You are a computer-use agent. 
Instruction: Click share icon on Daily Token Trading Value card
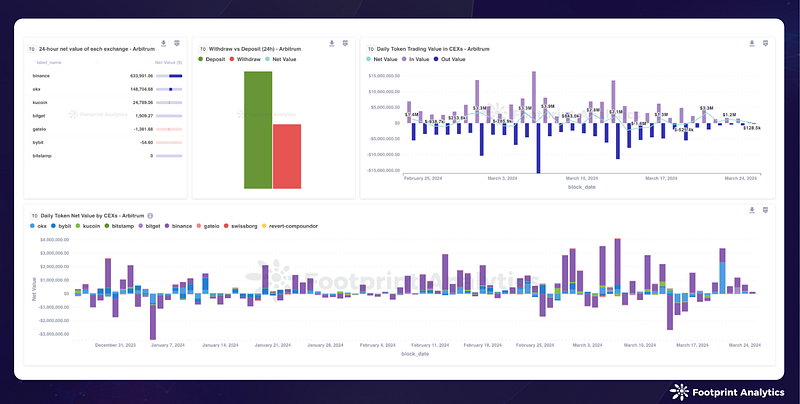coord(765,43)
